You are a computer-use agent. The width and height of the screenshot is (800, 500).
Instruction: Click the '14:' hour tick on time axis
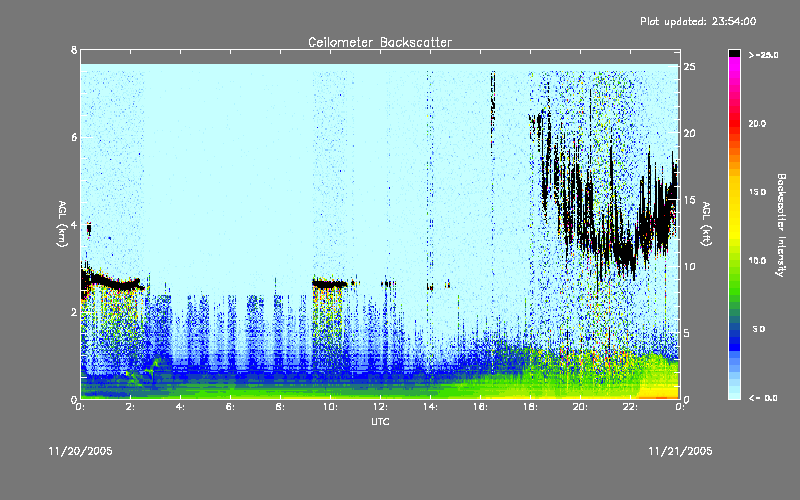coord(431,407)
